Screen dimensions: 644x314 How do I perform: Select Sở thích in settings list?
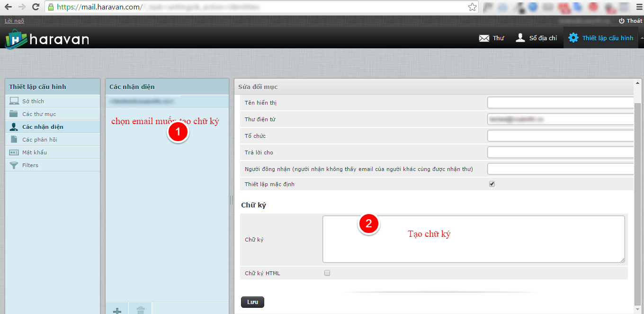click(53, 101)
